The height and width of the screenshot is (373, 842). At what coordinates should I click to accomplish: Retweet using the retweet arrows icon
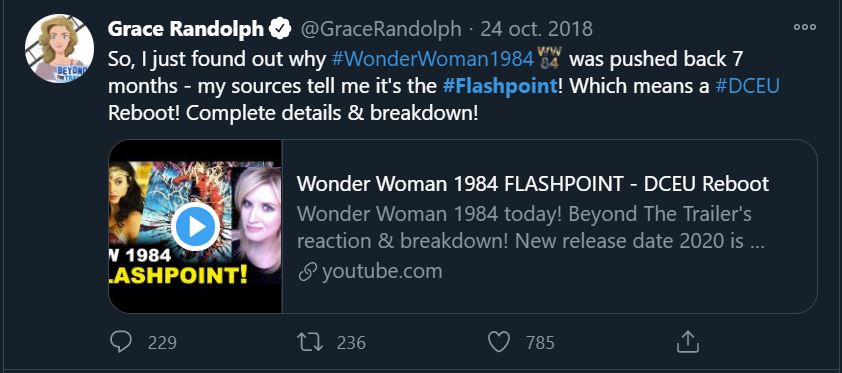pyautogui.click(x=310, y=342)
